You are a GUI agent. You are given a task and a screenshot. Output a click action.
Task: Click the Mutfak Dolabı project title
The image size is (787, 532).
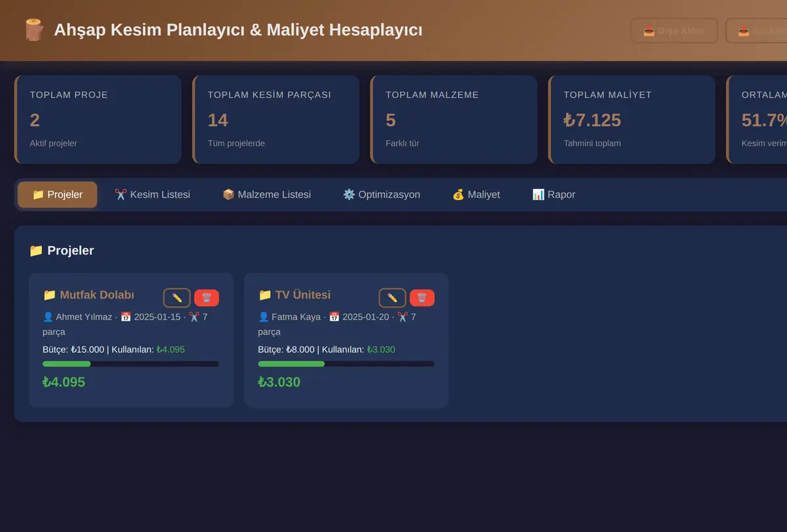point(89,295)
